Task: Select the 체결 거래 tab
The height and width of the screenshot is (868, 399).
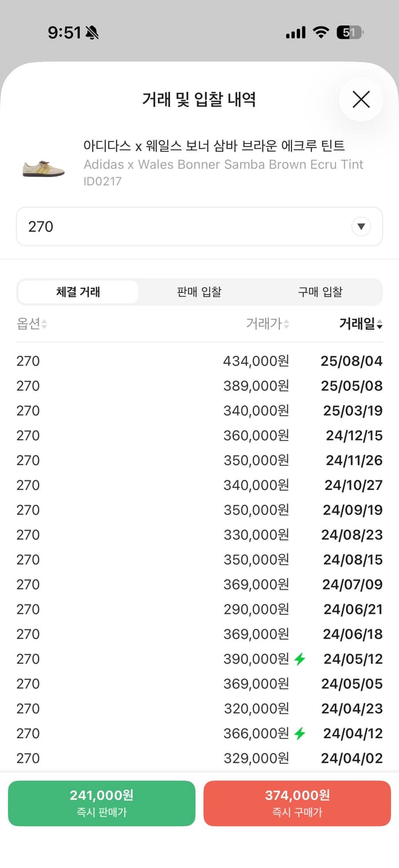Action: (77, 292)
